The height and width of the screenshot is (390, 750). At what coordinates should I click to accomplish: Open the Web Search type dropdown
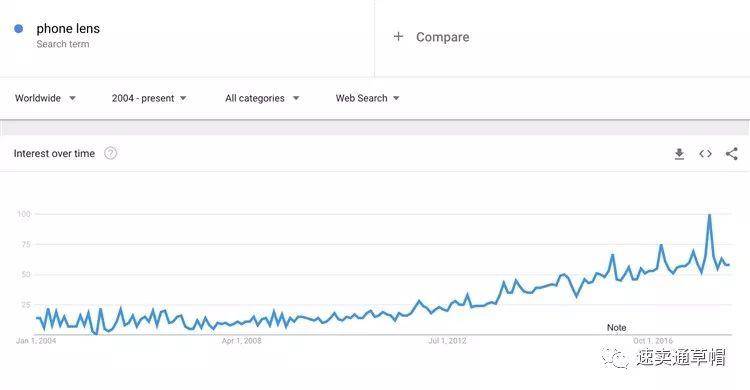367,98
